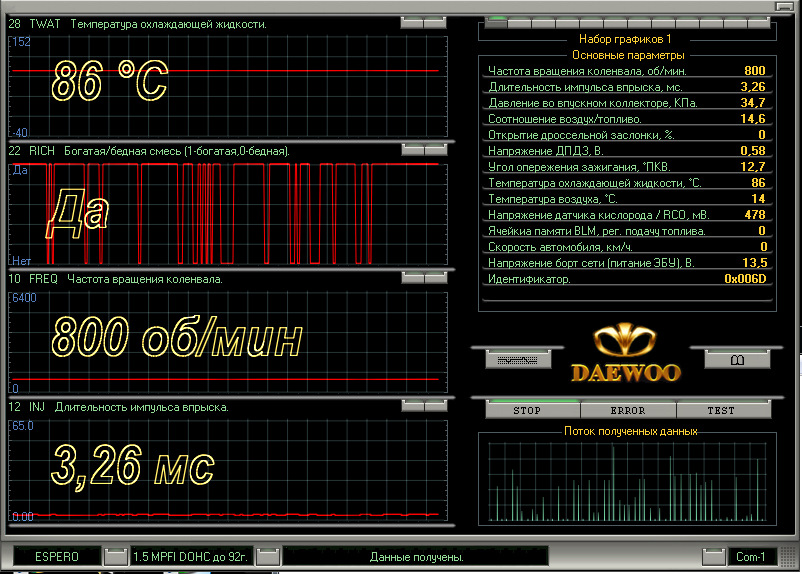802x574 pixels.
Task: Open port selector button beside Com-1
Action: (714, 557)
